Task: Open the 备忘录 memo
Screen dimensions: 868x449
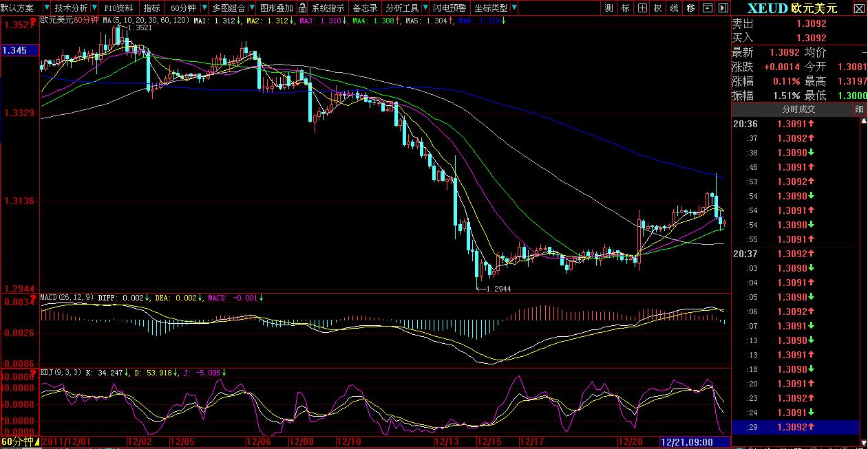Action: tap(365, 8)
